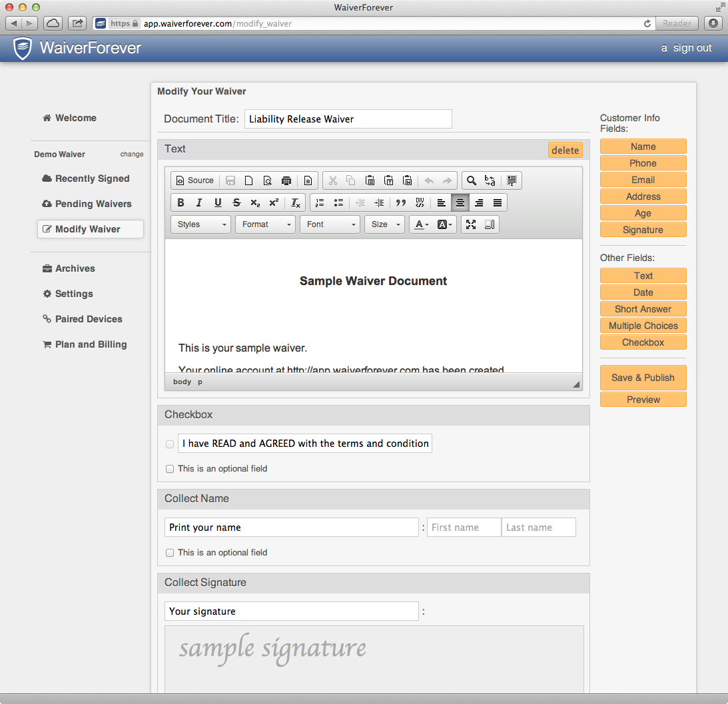Open the Size dropdown
The height and width of the screenshot is (704, 728).
(384, 224)
